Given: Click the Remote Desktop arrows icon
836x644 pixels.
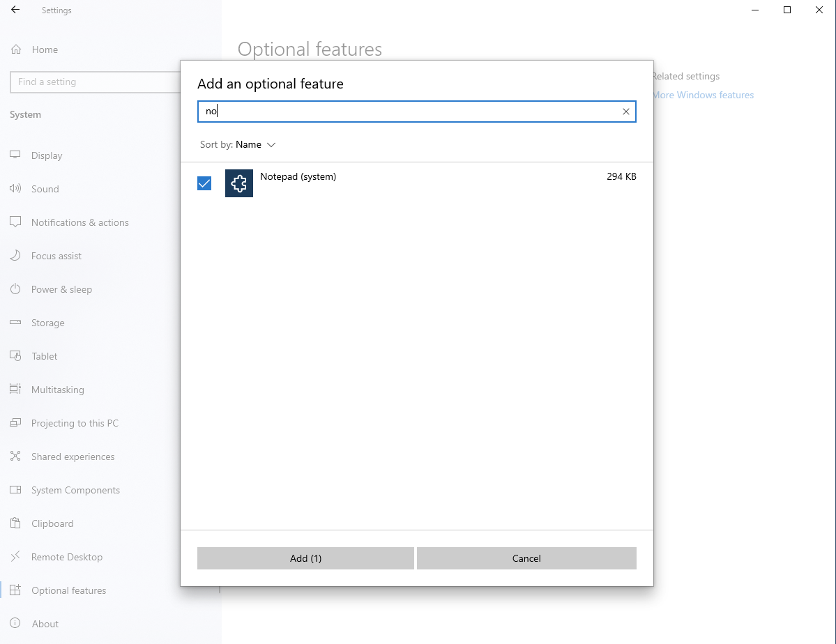Looking at the screenshot, I should (15, 557).
